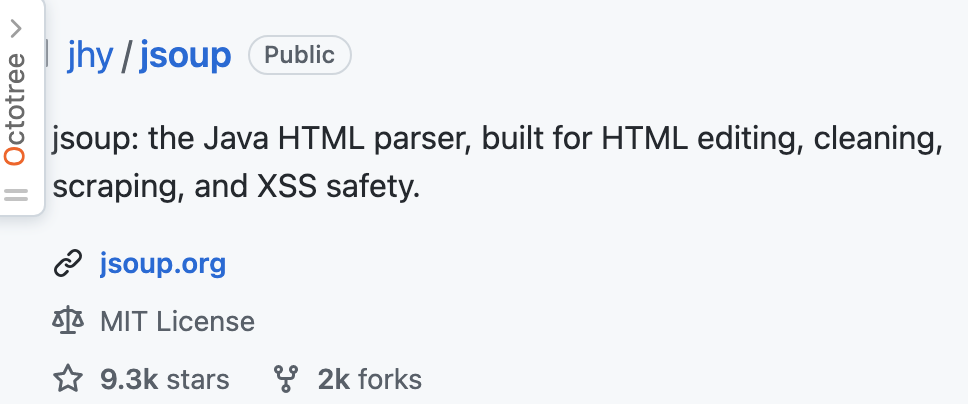Click the fork icon beside 2k
The width and height of the screenshot is (968, 404).
[x=287, y=380]
